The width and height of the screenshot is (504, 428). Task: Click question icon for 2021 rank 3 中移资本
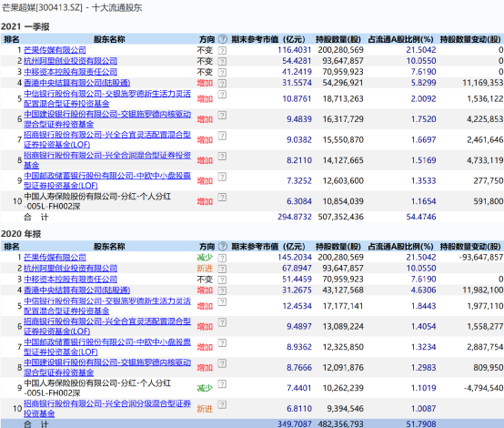(x=222, y=73)
